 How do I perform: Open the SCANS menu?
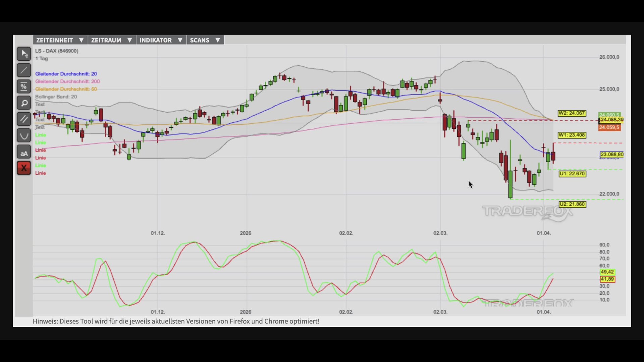coord(205,40)
